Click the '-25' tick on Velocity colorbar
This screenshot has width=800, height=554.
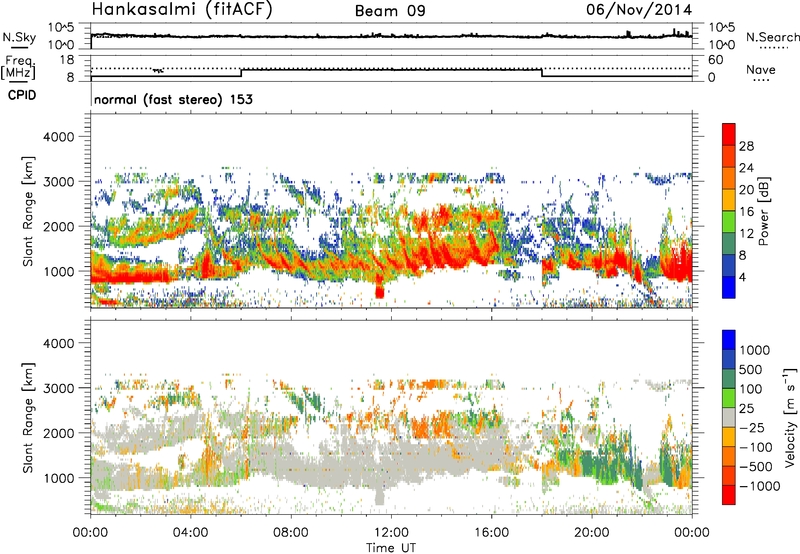click(x=752, y=428)
